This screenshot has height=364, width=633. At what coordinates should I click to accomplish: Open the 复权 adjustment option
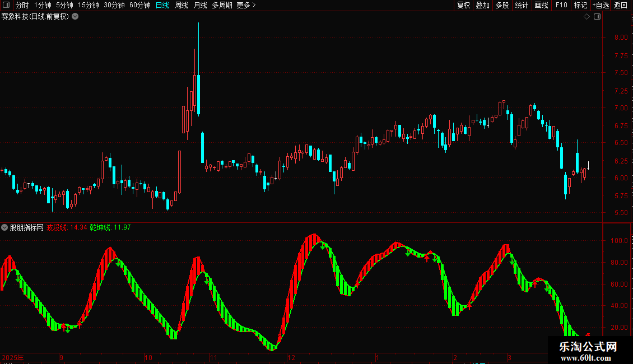pyautogui.click(x=463, y=5)
